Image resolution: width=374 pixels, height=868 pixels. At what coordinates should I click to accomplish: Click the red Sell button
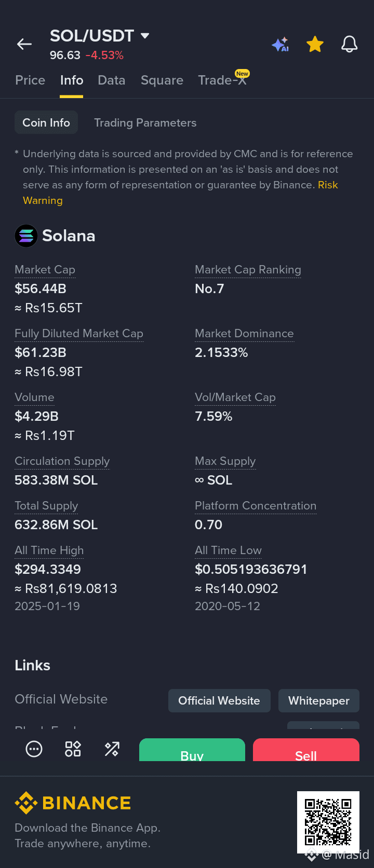(306, 750)
